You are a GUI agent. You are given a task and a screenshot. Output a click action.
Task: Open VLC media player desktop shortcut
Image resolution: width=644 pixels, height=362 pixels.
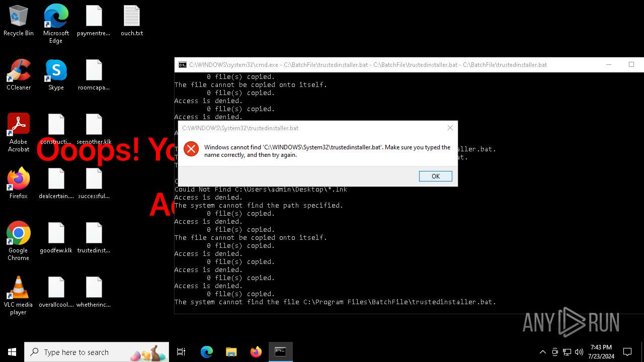pos(19,296)
